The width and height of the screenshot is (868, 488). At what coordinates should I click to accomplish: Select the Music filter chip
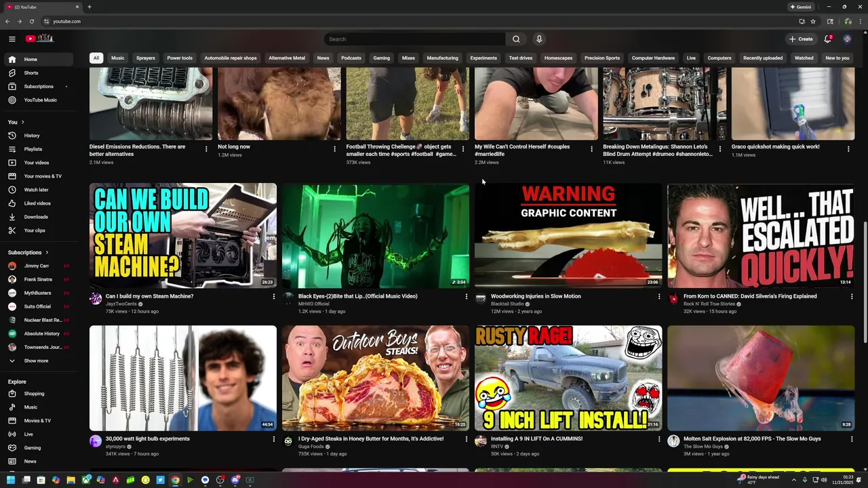(118, 58)
